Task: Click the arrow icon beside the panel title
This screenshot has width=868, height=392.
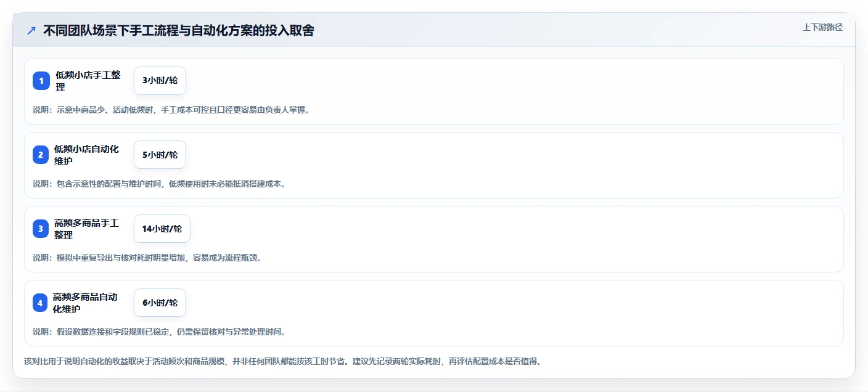Action: point(31,30)
